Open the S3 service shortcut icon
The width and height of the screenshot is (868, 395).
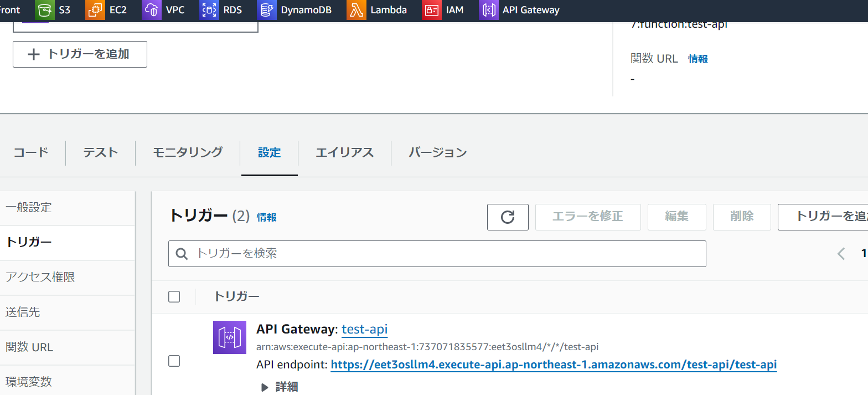click(x=45, y=10)
